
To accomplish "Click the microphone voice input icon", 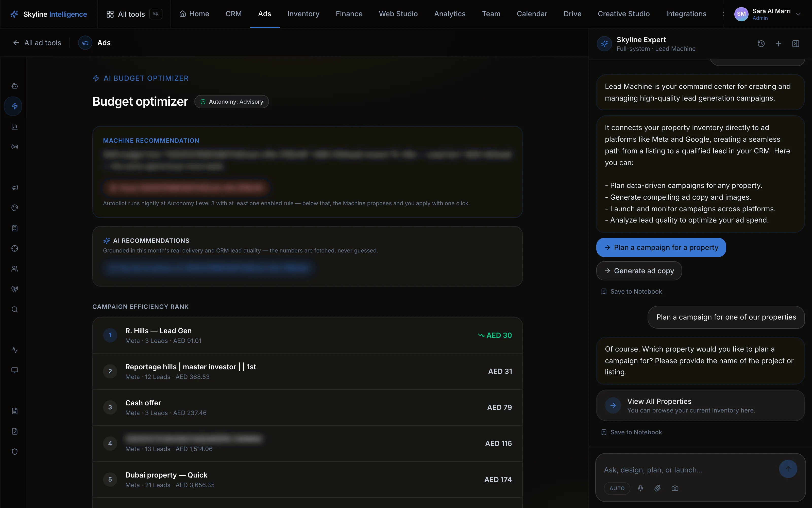I will (640, 488).
